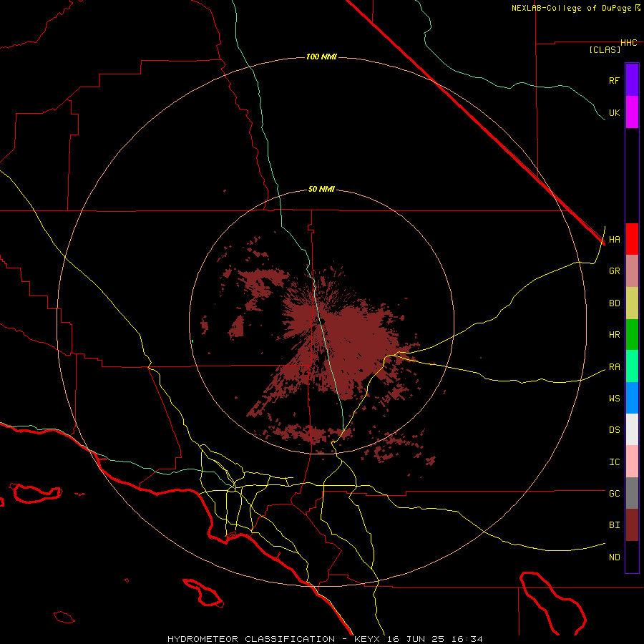
Task: Click the HHC product code label
Action: [x=629, y=43]
